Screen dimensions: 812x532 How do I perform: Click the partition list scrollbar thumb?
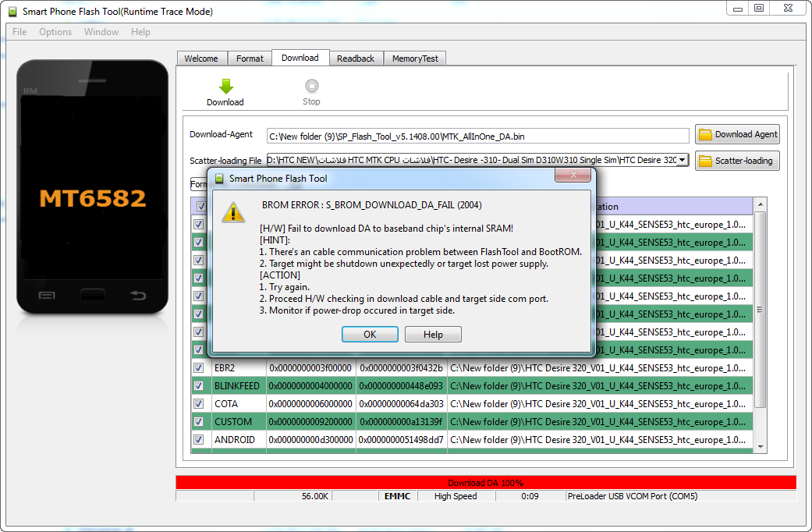(761, 309)
